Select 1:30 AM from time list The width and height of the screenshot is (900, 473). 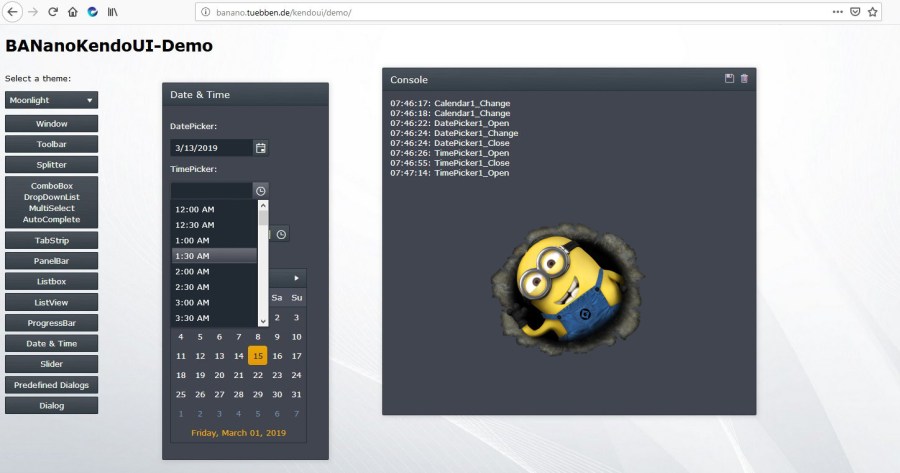click(214, 256)
